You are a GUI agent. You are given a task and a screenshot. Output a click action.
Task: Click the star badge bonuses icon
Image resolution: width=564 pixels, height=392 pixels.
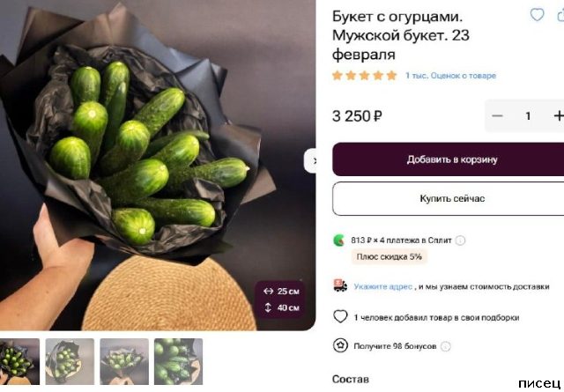point(340,345)
